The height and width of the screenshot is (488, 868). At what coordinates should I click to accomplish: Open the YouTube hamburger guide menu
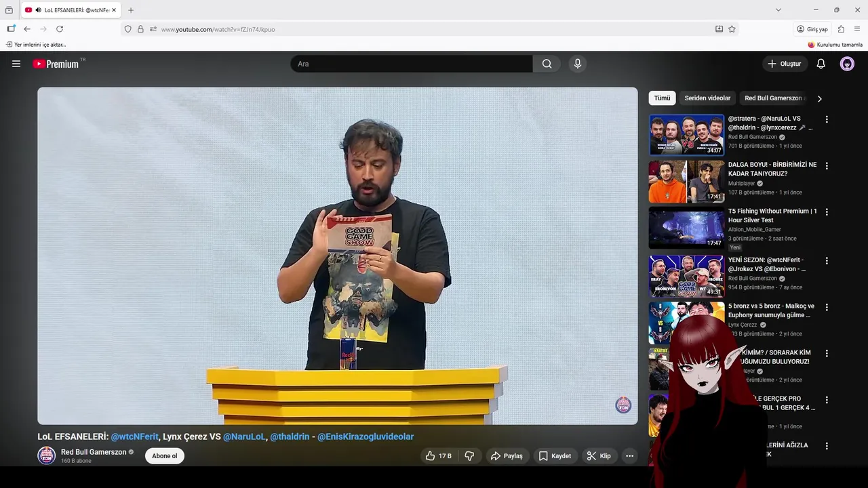click(16, 64)
